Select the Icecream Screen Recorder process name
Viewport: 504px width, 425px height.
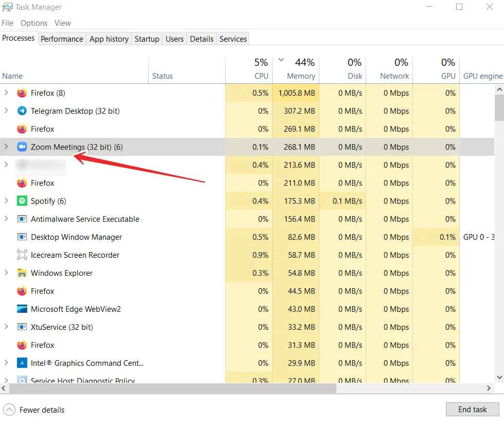[x=75, y=255]
